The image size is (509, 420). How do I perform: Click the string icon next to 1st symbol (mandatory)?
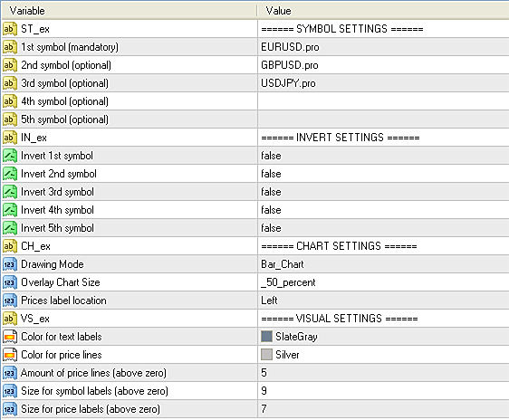pyautogui.click(x=10, y=47)
